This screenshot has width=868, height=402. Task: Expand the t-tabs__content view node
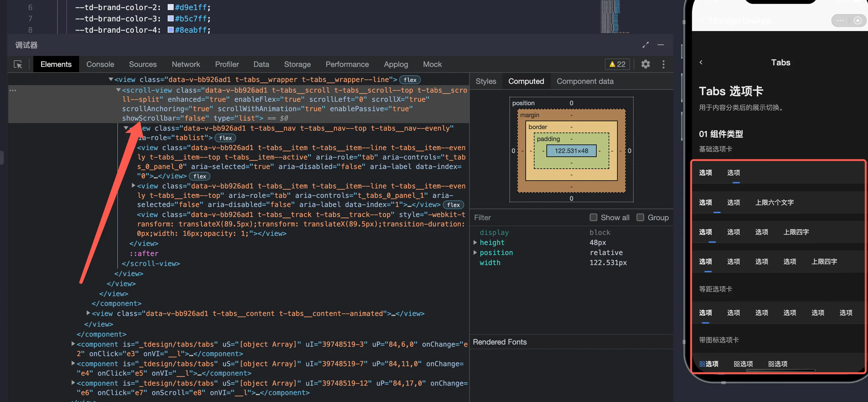pos(88,313)
